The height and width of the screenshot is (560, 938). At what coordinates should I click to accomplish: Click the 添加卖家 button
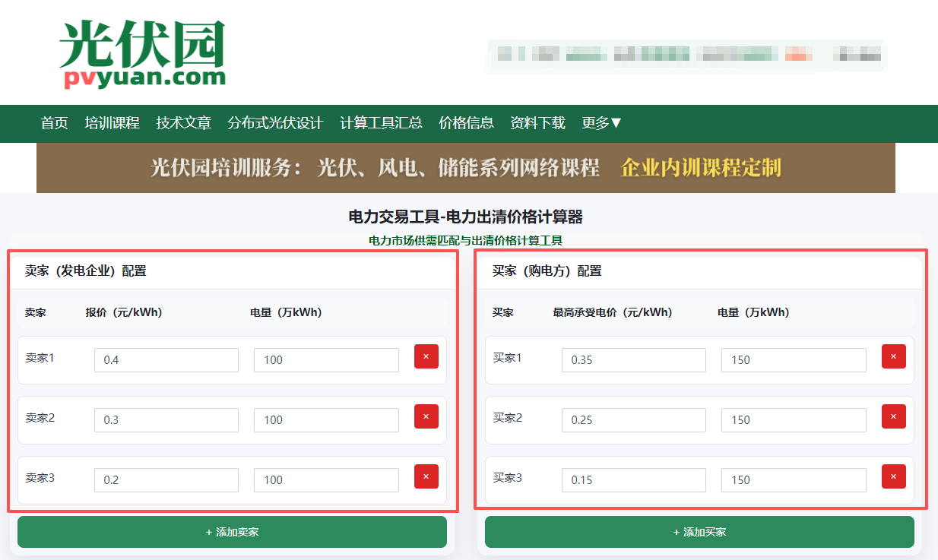[x=232, y=532]
